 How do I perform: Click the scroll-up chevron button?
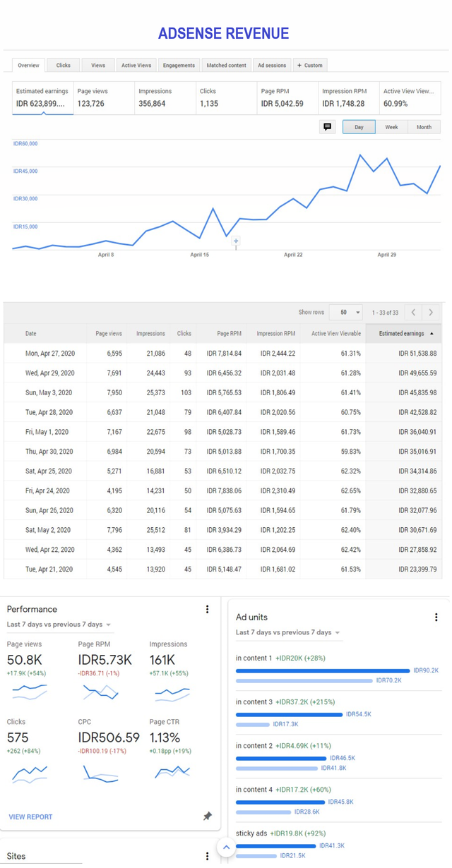point(226,848)
